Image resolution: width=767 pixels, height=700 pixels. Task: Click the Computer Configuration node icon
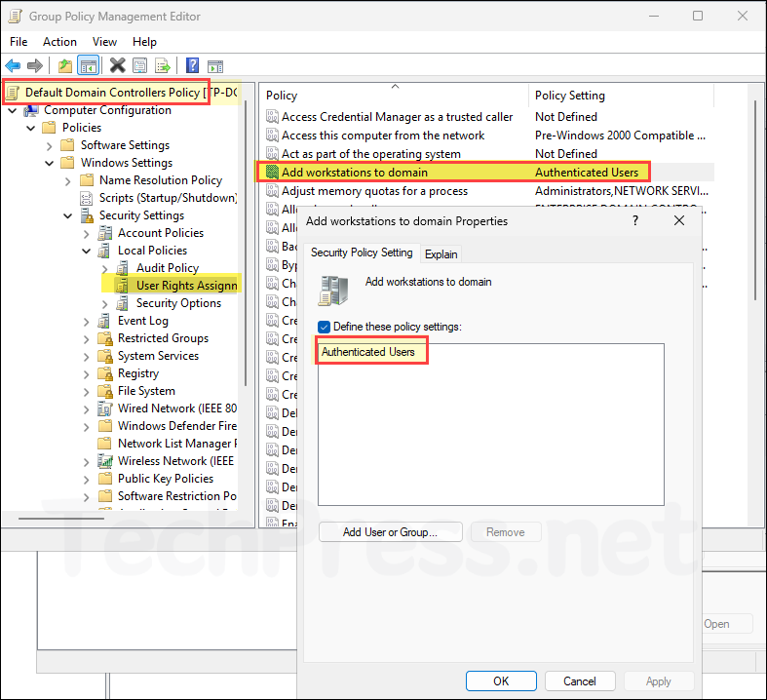pyautogui.click(x=31, y=110)
